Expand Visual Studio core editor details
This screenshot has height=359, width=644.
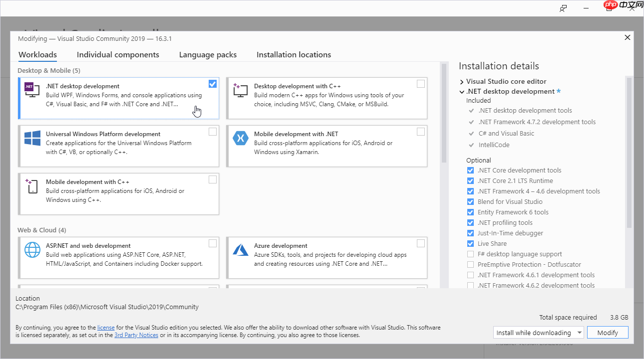[x=462, y=82]
